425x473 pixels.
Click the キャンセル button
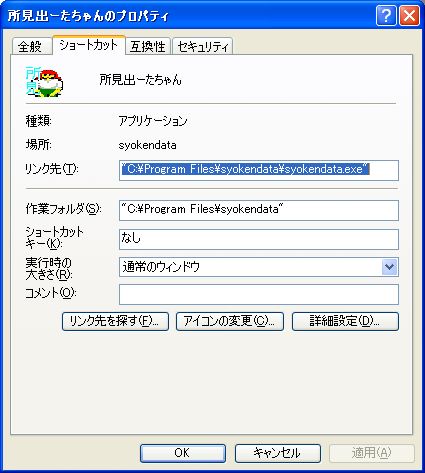tap(278, 453)
